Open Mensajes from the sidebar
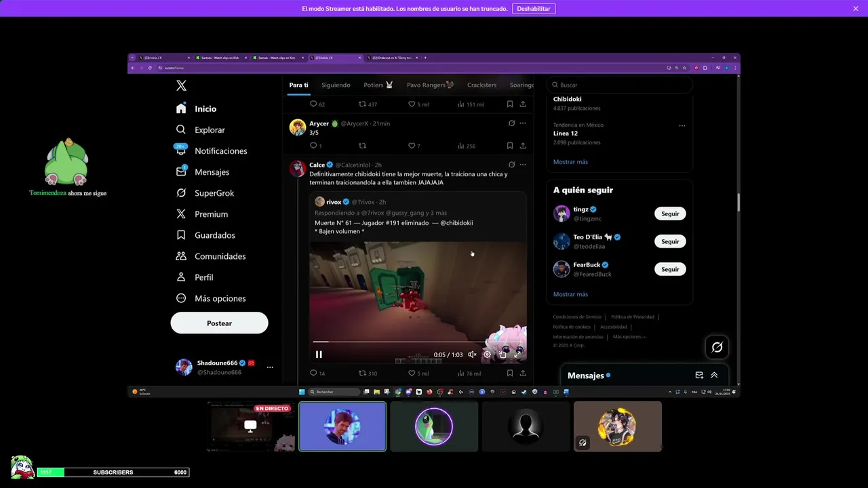 (x=203, y=171)
